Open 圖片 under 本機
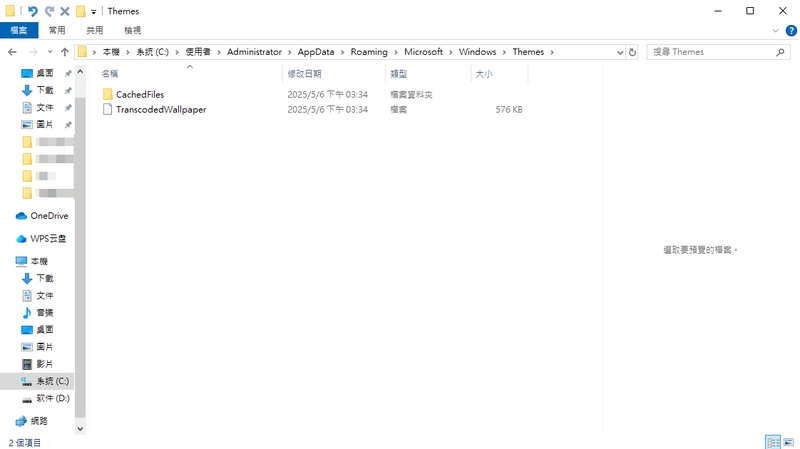 point(44,347)
